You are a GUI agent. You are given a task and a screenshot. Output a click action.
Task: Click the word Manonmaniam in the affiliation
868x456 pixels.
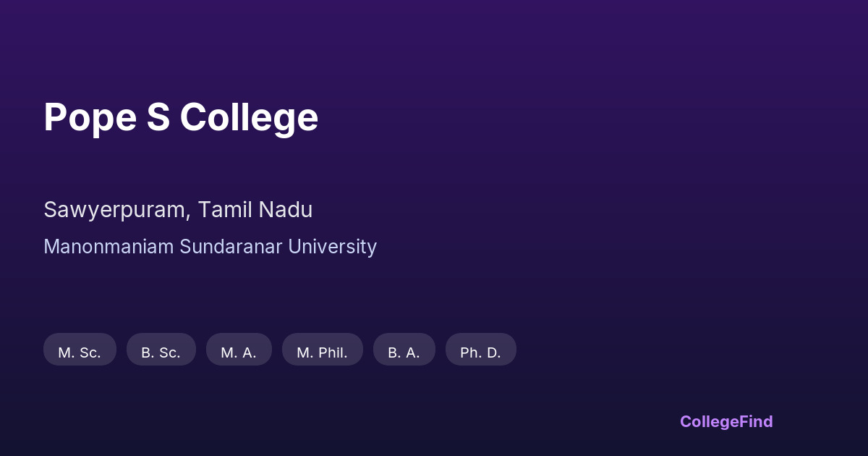tap(109, 247)
